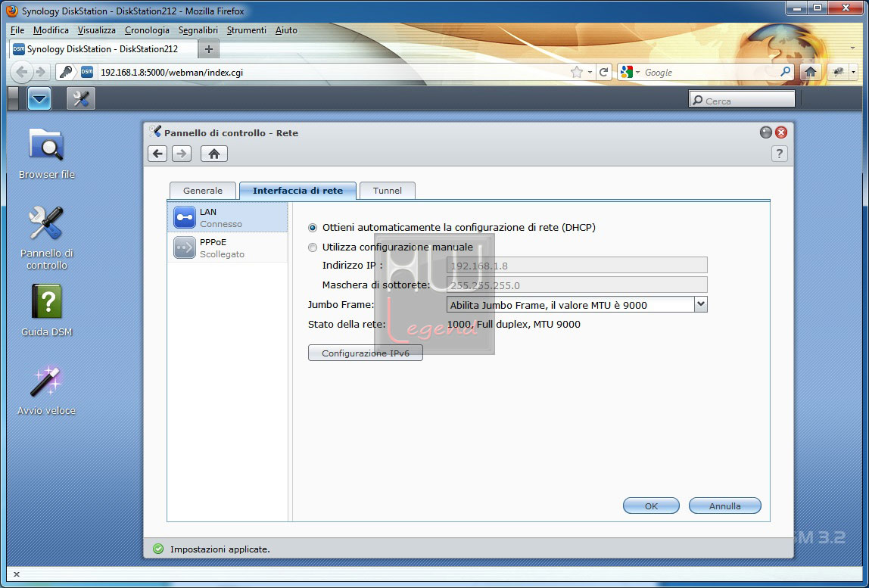Click the Firefox back arrow button
This screenshot has height=588, width=869.
(x=22, y=72)
